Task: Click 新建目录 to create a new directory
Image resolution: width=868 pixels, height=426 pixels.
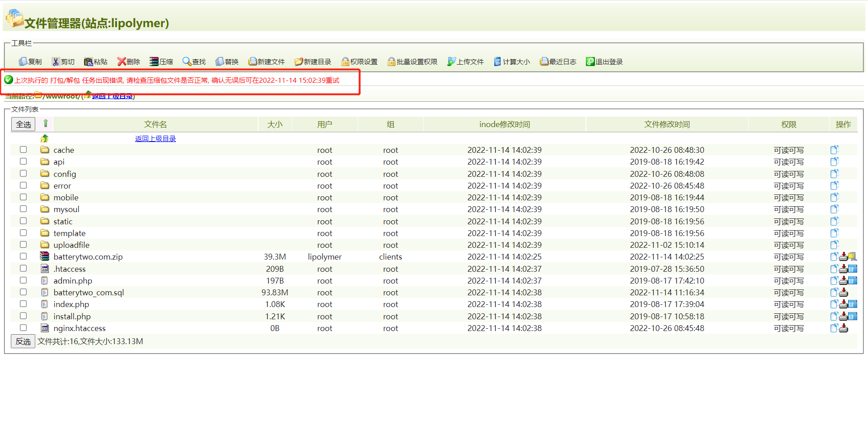Action: click(313, 62)
